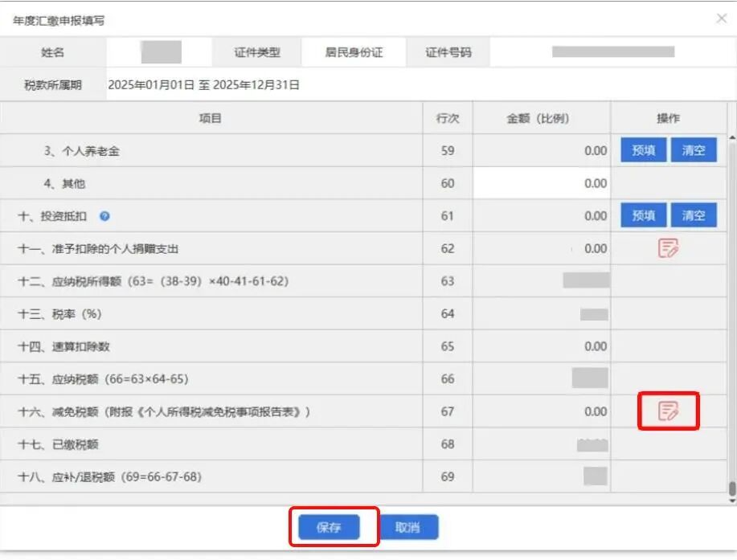Click the 税款所属期 date range value
This screenshot has width=737, height=560.
pos(203,85)
